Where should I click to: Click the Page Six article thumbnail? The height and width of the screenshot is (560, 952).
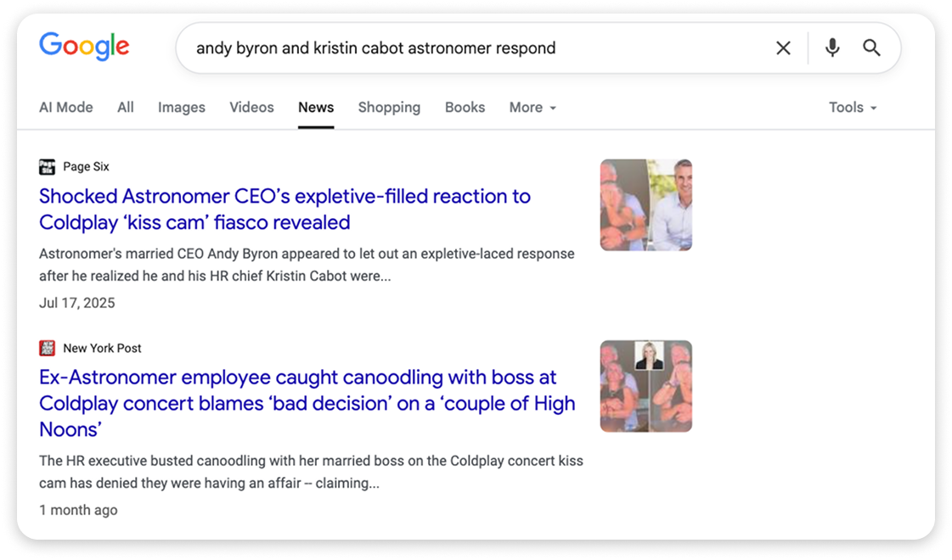[645, 204]
